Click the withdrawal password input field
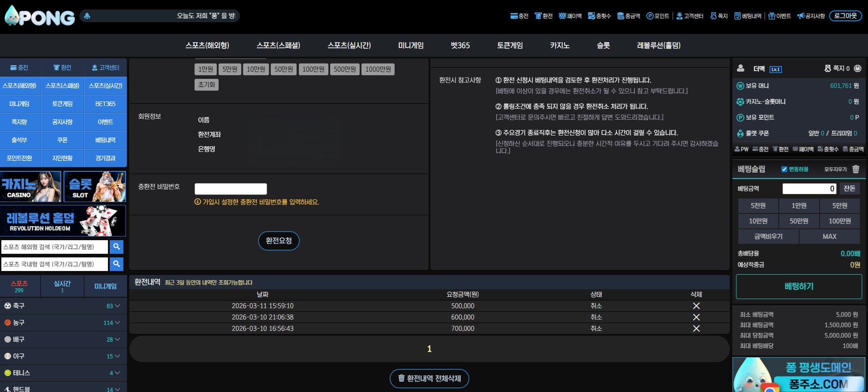Viewport: 868px width, 392px height. [x=230, y=189]
